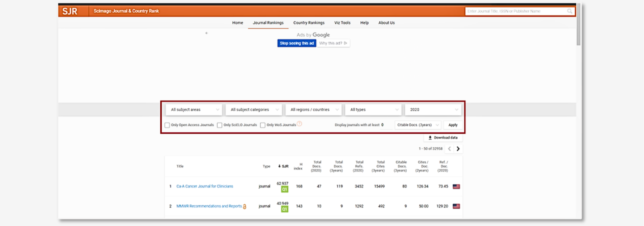The height and width of the screenshot is (226, 644).
Task: Tick Only WoS Journals checkbox
Action: [x=263, y=125]
